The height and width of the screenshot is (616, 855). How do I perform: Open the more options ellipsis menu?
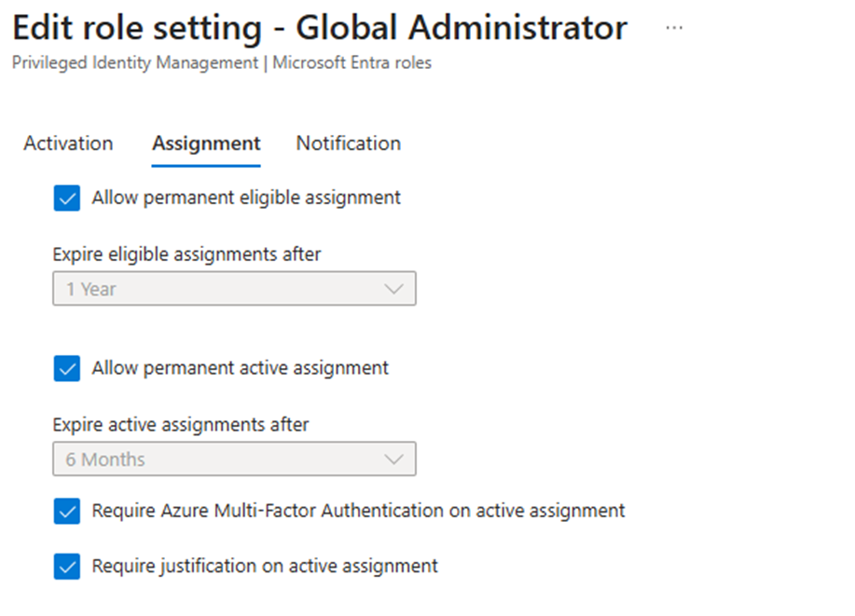(674, 28)
